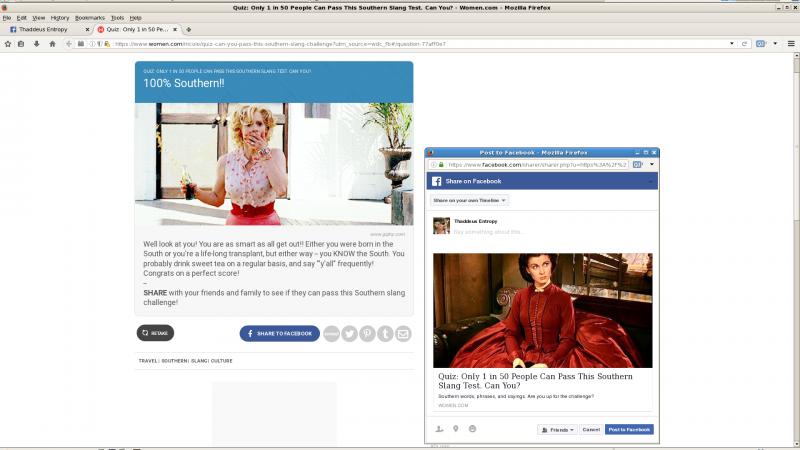Switch to the Thaddeus Entropy tab

(46, 30)
